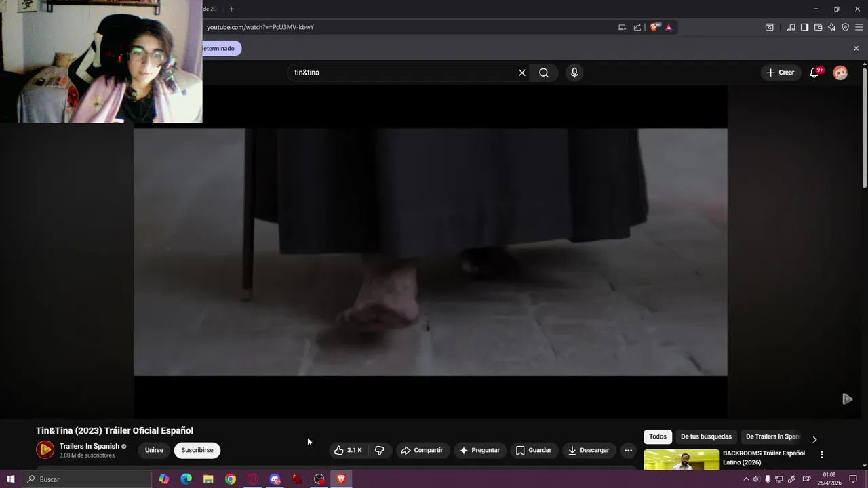This screenshot has width=868, height=488.
Task: Click the Crear button
Action: pos(781,73)
